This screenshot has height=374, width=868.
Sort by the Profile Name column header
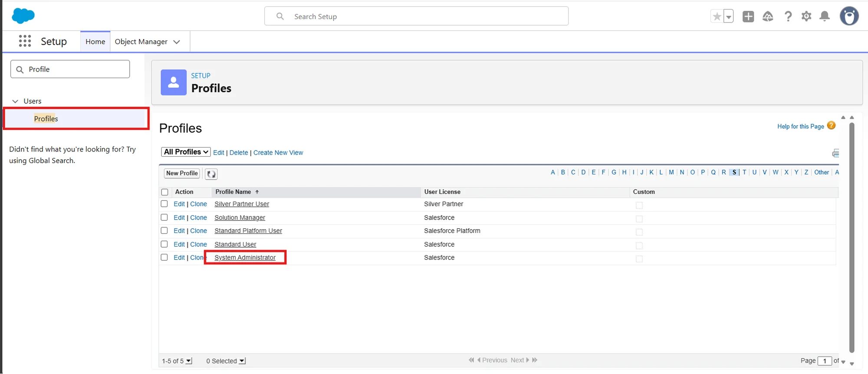[x=233, y=192]
